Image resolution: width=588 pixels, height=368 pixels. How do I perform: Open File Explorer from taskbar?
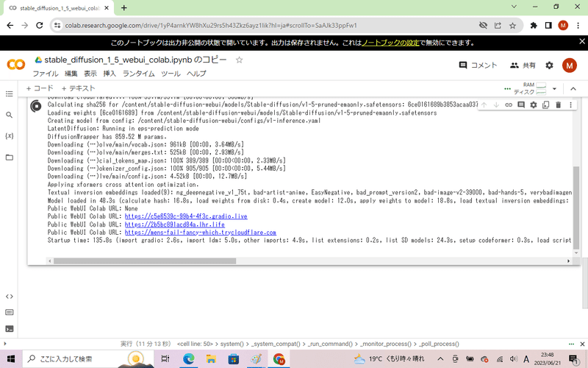[211, 359]
